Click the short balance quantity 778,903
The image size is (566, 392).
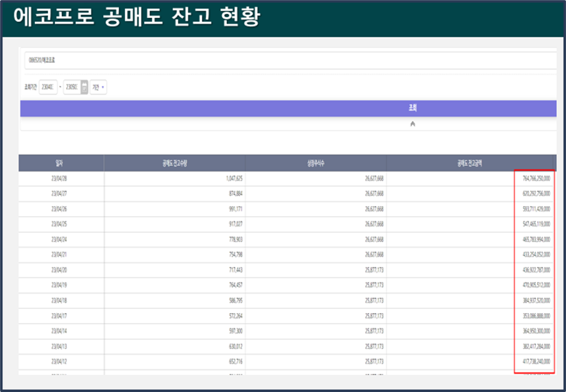pyautogui.click(x=236, y=239)
